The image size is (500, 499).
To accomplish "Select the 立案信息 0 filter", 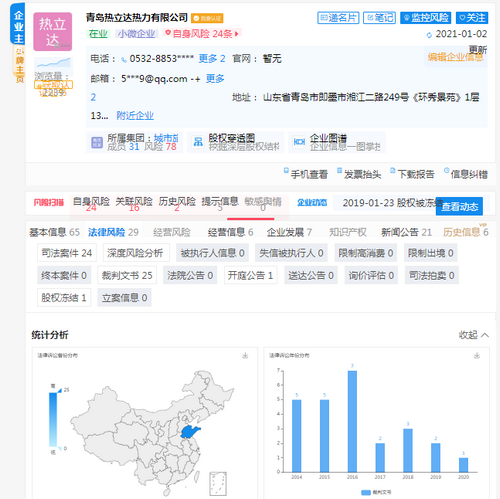I will (x=124, y=297).
